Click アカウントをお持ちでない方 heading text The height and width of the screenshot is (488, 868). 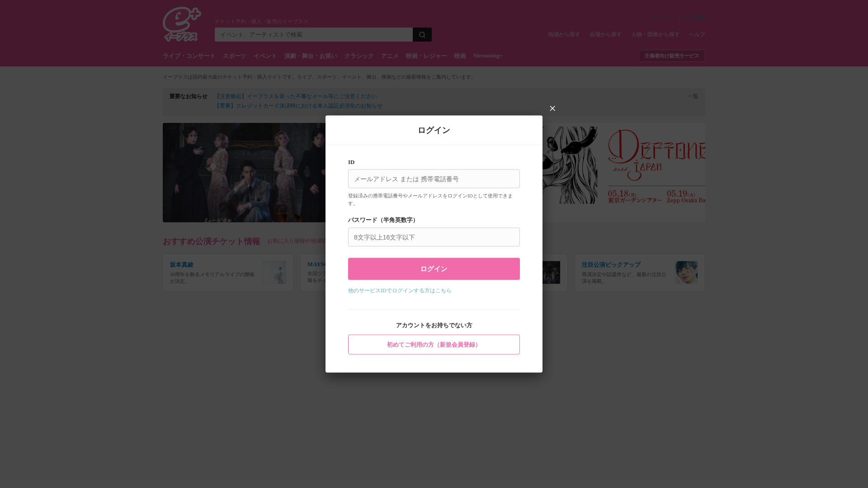pos(434,325)
